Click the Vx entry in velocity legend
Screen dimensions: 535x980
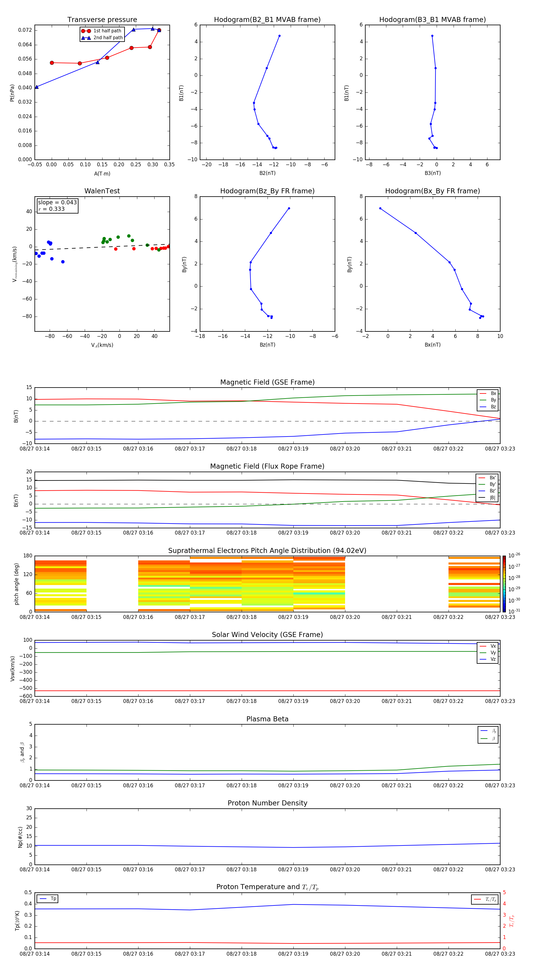coord(488,646)
